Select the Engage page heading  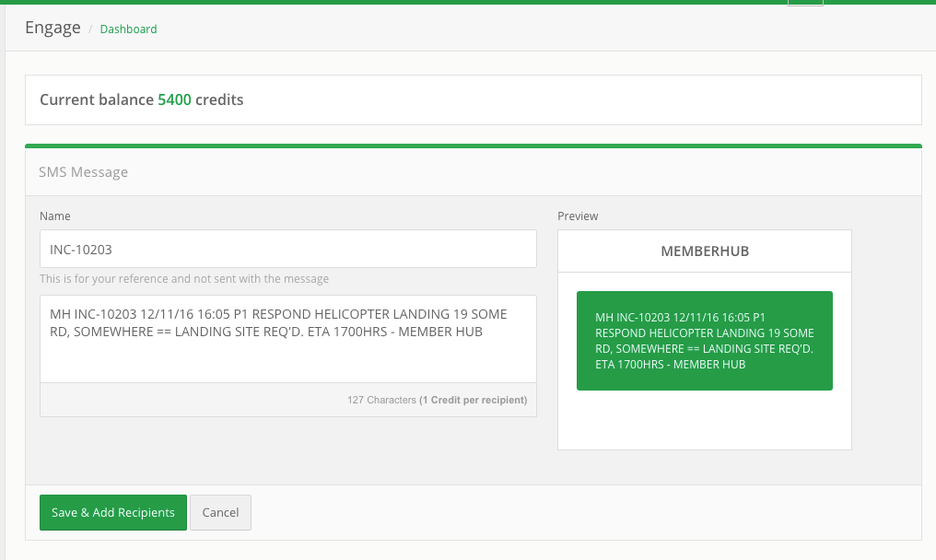(53, 28)
